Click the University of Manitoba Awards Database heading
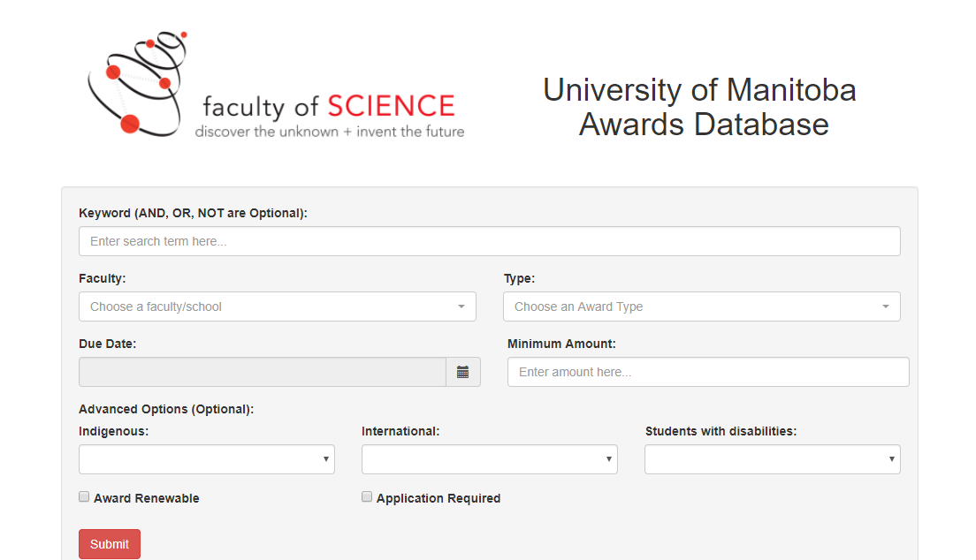976x560 pixels. point(699,107)
